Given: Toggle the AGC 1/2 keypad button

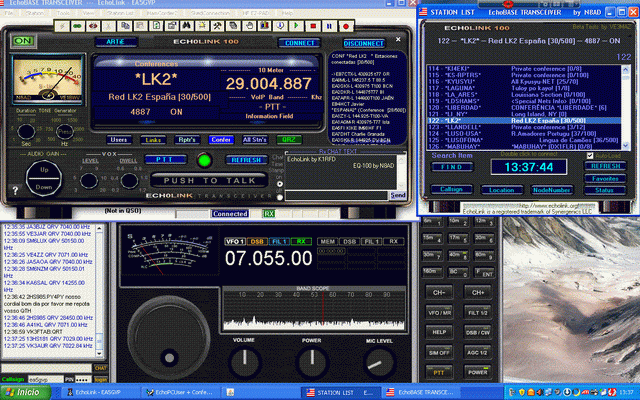Looking at the screenshot, I should pyautogui.click(x=478, y=352).
